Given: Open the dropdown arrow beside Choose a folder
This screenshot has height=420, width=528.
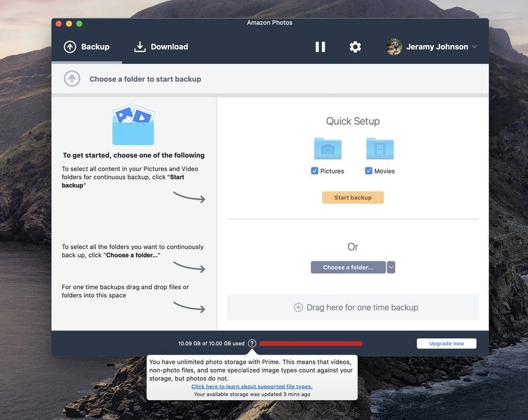Looking at the screenshot, I should (x=391, y=267).
